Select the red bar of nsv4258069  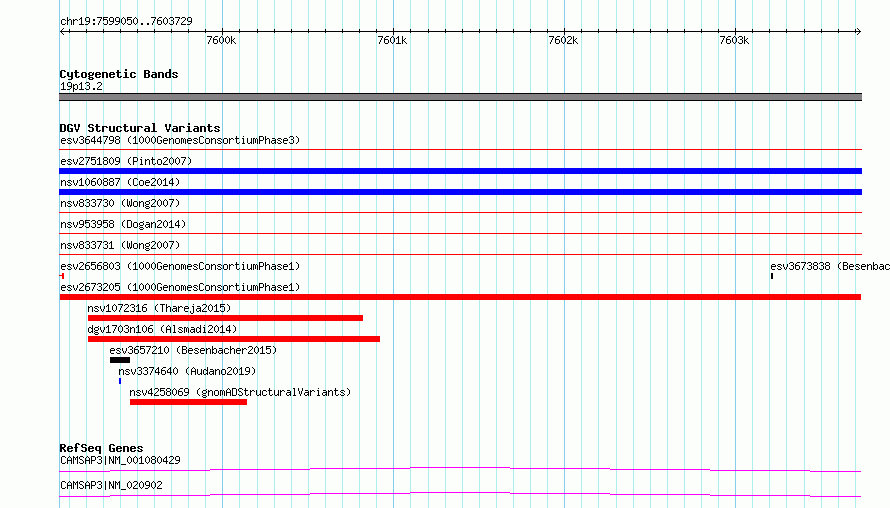tap(188, 402)
